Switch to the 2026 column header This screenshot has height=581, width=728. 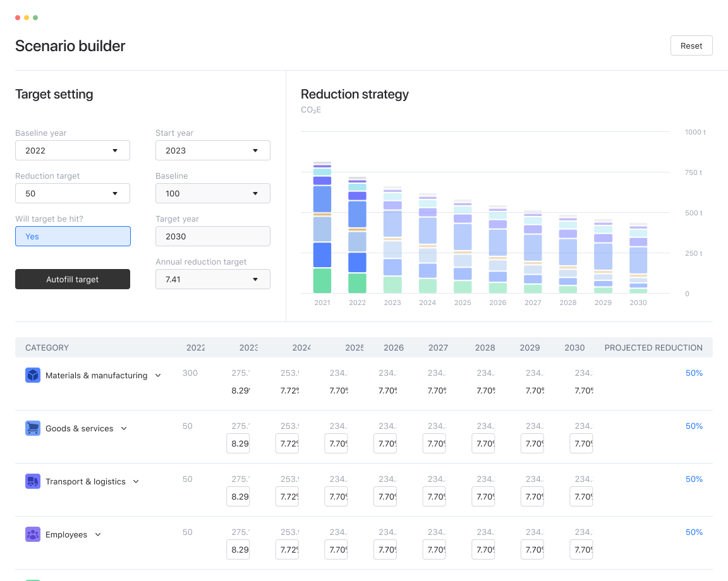click(x=393, y=348)
